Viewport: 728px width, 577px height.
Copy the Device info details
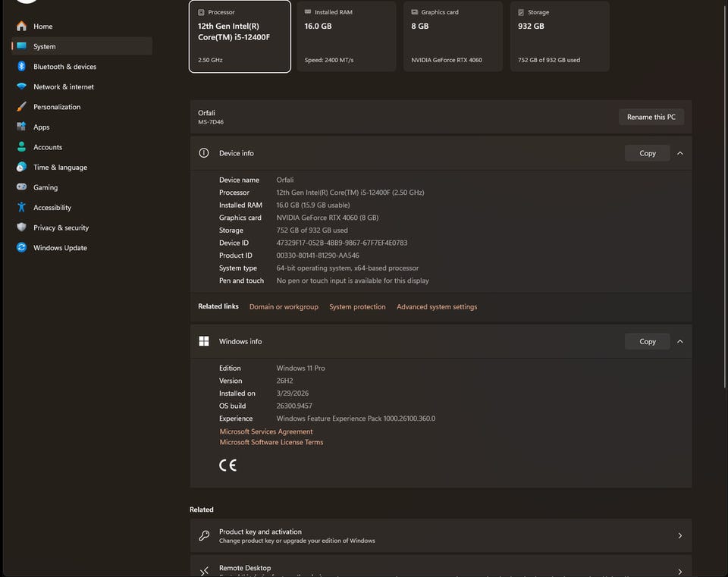647,153
